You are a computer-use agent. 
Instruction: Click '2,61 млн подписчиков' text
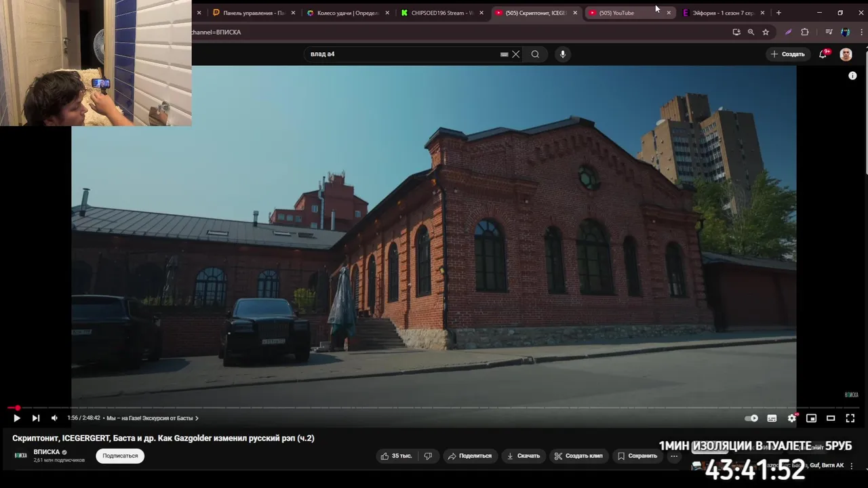click(x=59, y=460)
